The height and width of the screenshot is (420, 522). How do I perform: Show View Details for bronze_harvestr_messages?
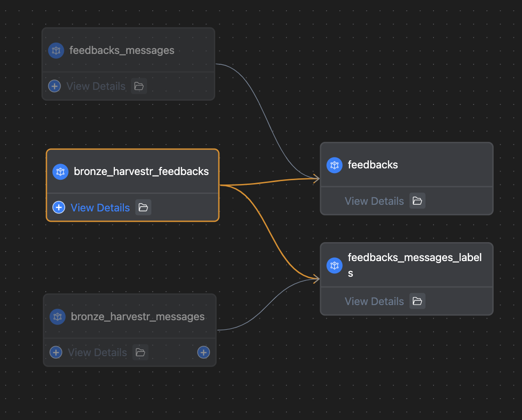(x=97, y=352)
